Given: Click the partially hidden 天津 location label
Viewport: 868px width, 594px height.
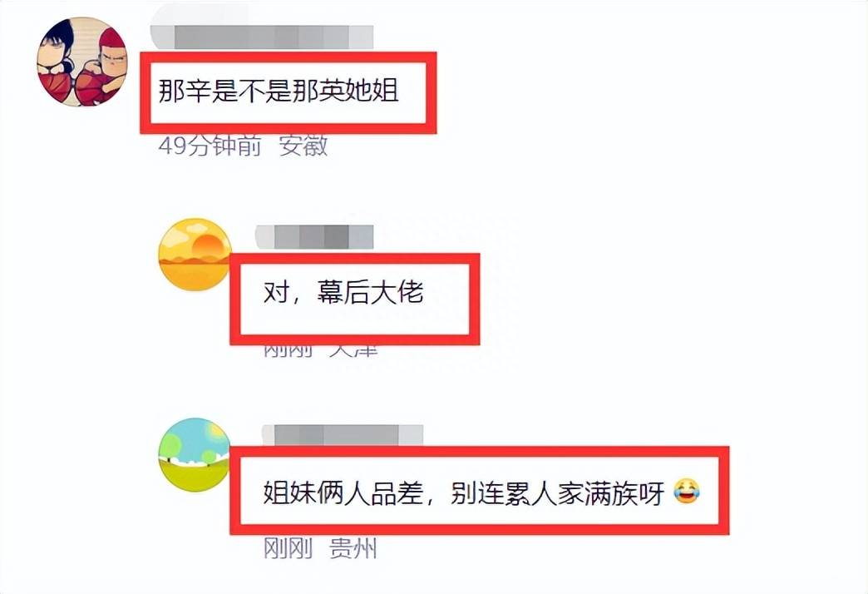Looking at the screenshot, I should [353, 351].
